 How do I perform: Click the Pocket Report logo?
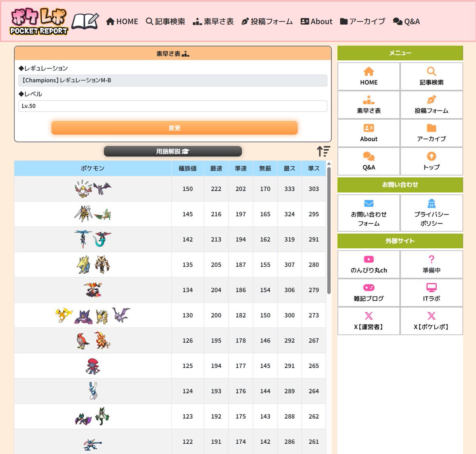pos(39,21)
